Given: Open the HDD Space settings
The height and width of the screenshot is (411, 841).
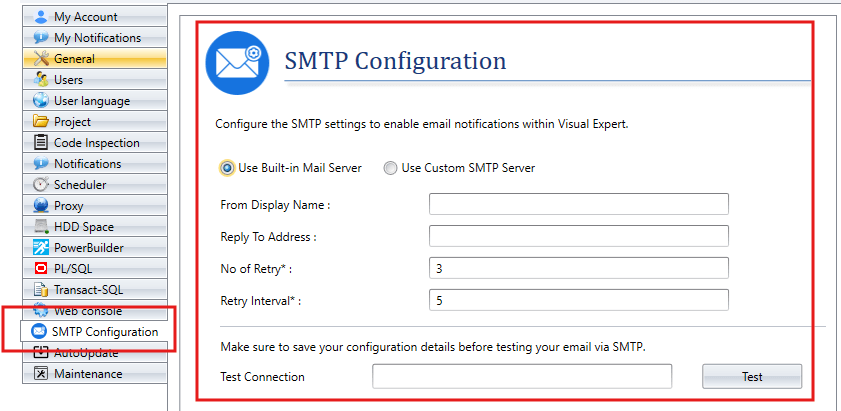Looking at the screenshot, I should point(95,226).
